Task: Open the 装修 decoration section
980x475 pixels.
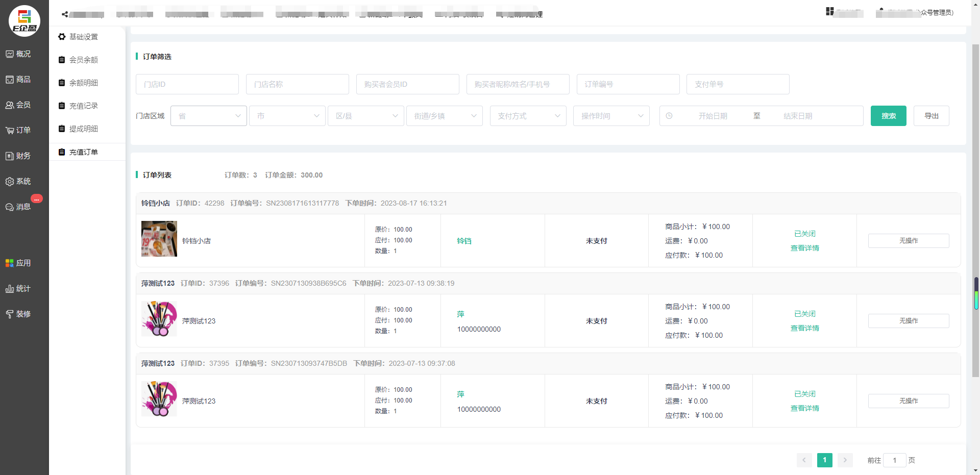Action: [18, 314]
